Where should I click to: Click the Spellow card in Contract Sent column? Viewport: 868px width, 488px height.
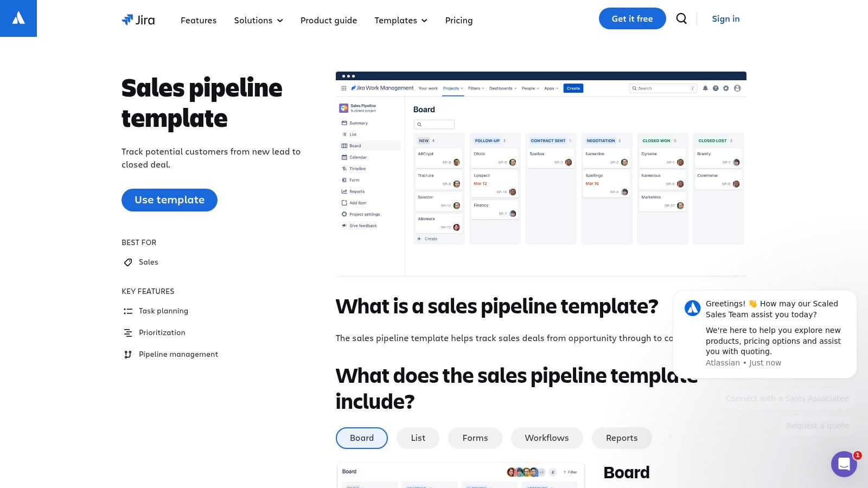551,158
